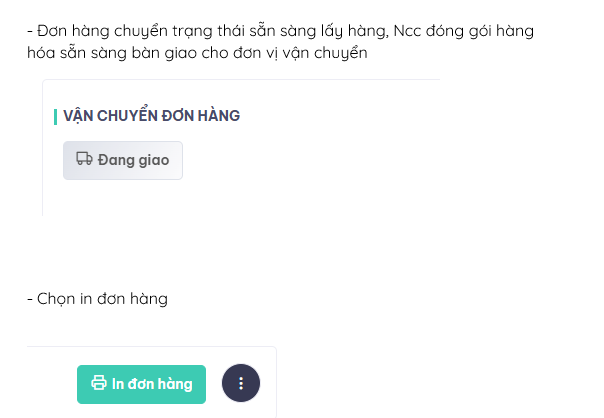Click the word 'ĐƠN HÀNG' in the heading

[204, 116]
